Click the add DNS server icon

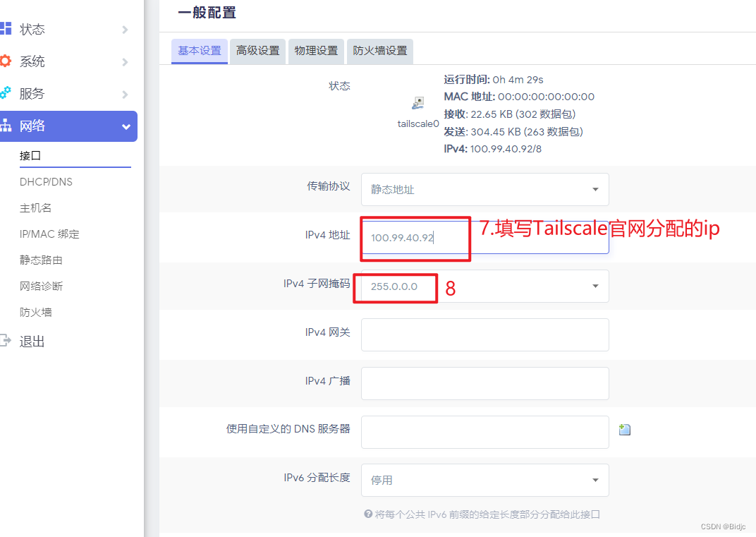click(x=624, y=429)
